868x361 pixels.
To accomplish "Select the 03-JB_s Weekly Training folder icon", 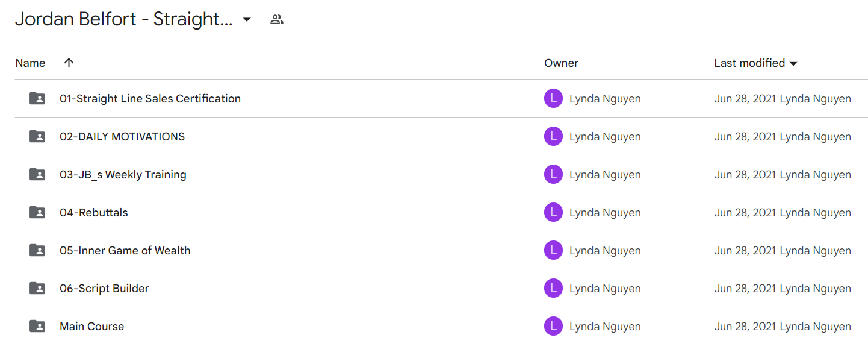I will pos(37,174).
